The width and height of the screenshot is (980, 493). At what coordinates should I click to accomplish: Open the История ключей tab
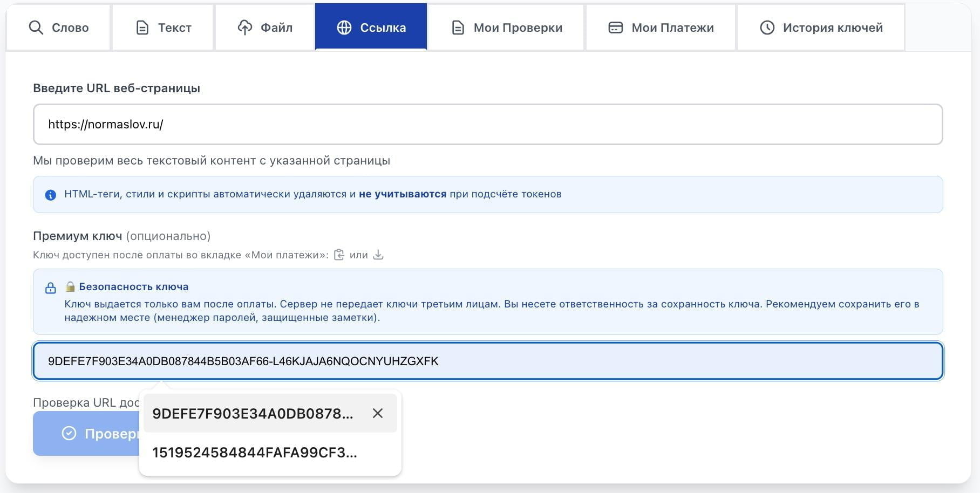(x=820, y=27)
